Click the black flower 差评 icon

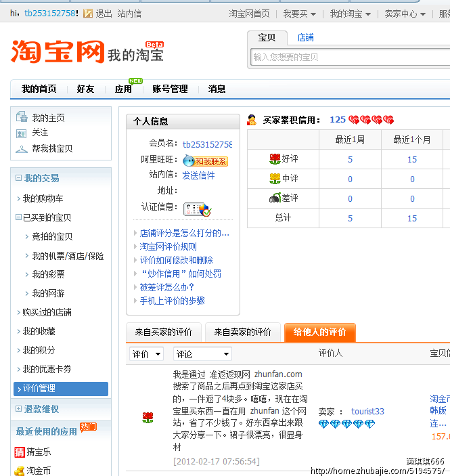point(275,198)
